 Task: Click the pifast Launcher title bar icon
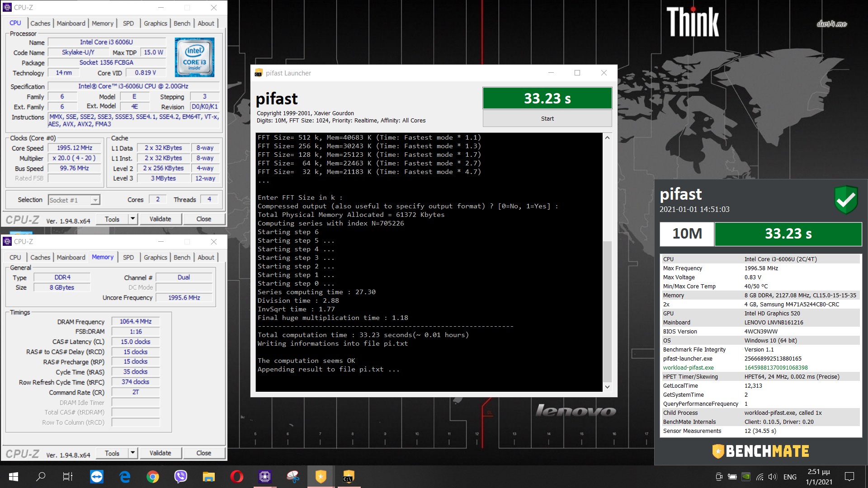259,73
